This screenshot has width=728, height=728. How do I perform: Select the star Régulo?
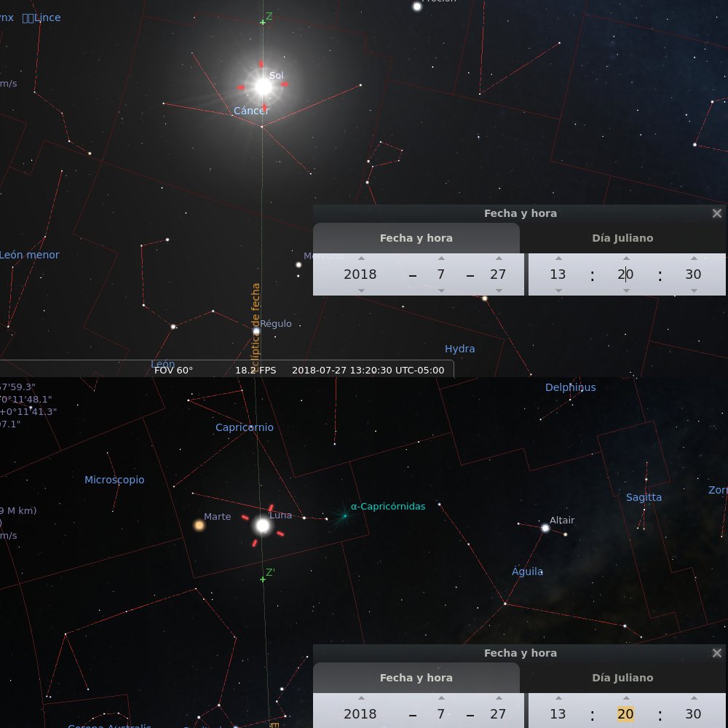(256, 331)
